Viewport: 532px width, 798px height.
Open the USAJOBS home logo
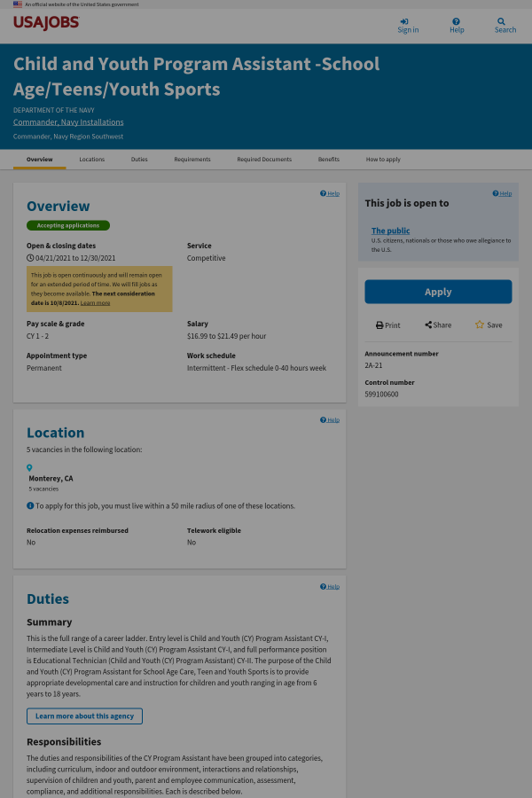(x=46, y=23)
